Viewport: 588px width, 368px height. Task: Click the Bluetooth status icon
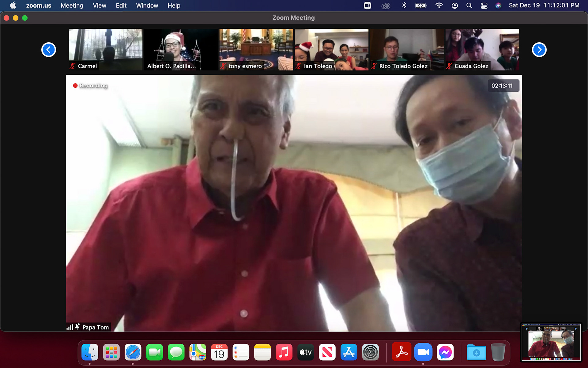(x=404, y=6)
